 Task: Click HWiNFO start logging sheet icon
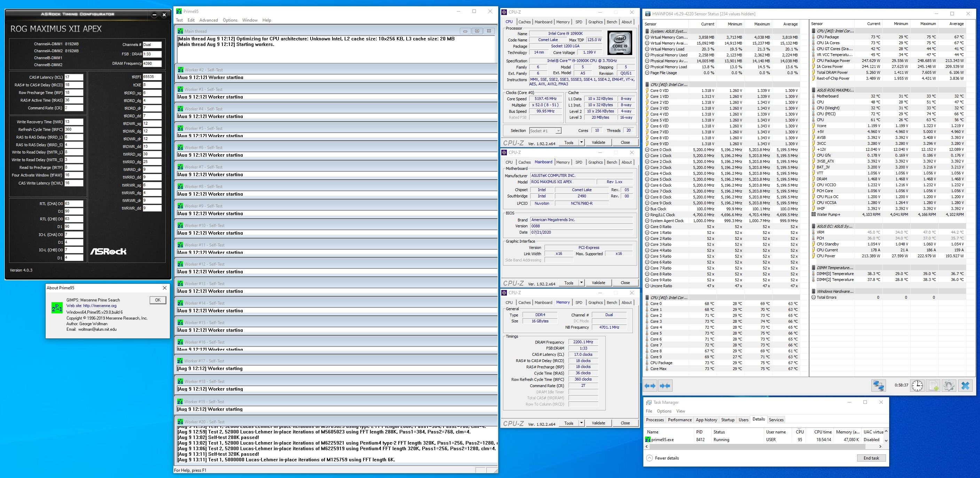pos(934,385)
